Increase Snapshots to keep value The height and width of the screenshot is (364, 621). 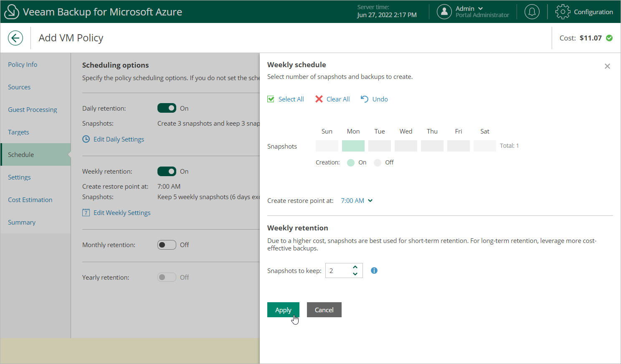coord(355,267)
